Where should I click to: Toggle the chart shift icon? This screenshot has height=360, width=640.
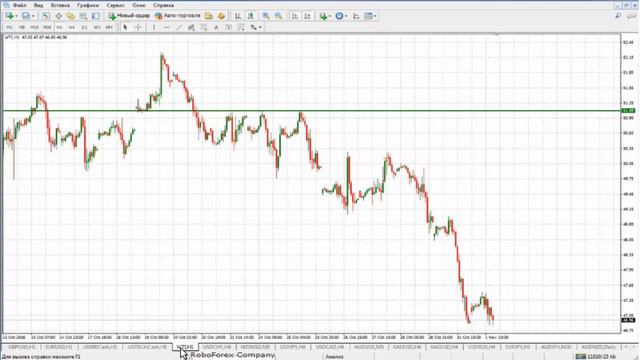click(x=307, y=16)
